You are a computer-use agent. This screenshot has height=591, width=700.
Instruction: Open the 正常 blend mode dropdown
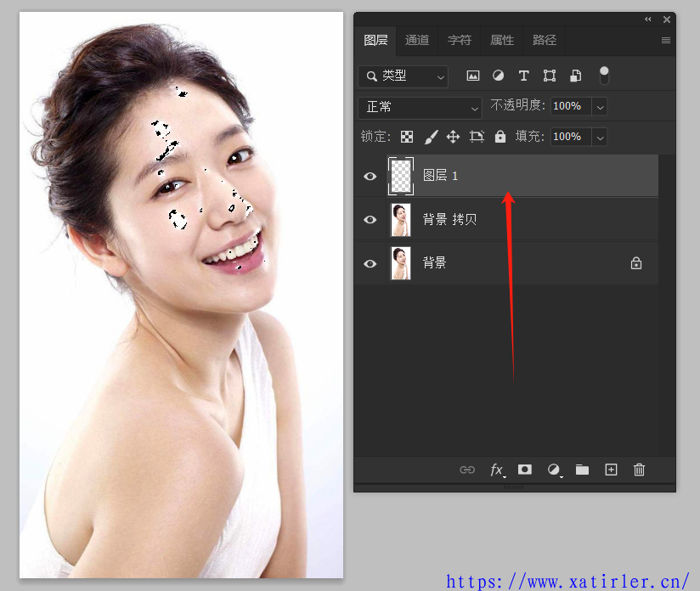[421, 108]
